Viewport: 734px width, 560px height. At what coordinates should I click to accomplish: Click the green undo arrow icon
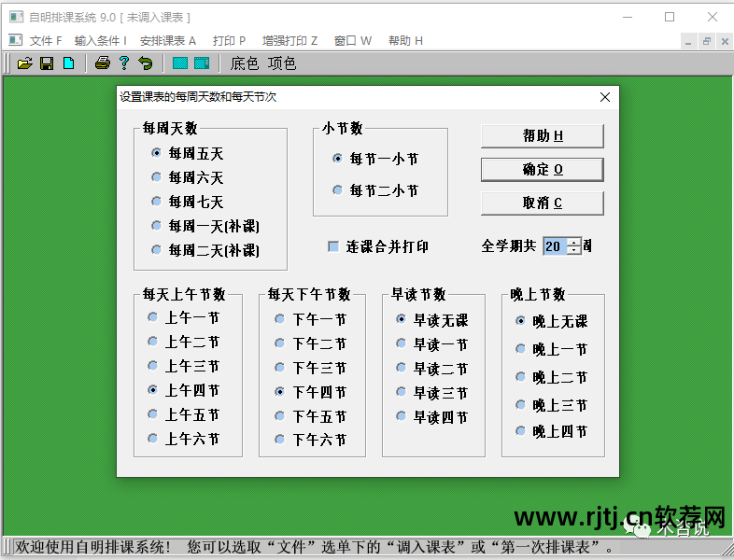[146, 63]
